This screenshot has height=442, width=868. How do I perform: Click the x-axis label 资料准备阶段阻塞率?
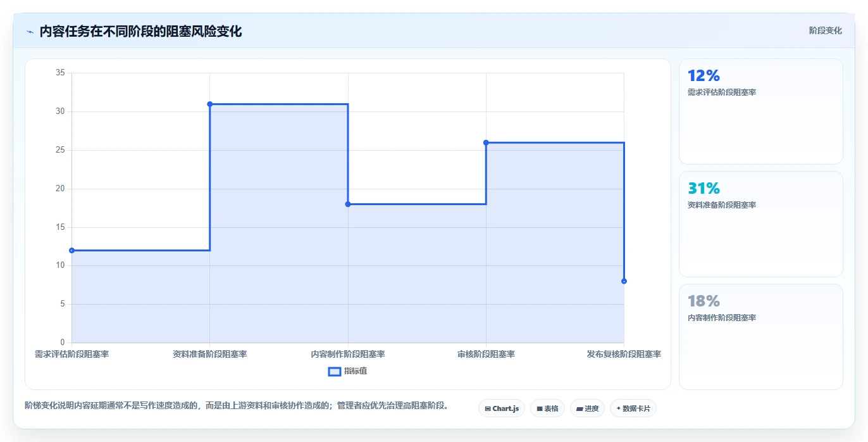pyautogui.click(x=209, y=354)
